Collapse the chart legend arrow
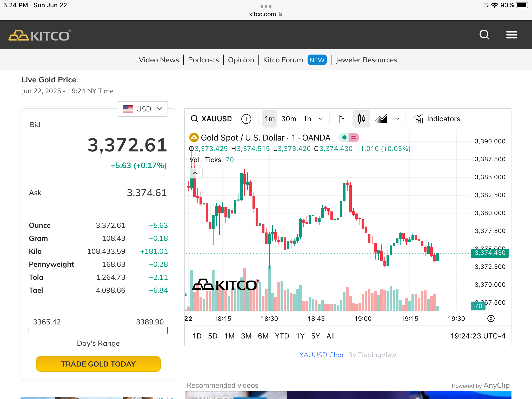 click(x=195, y=173)
